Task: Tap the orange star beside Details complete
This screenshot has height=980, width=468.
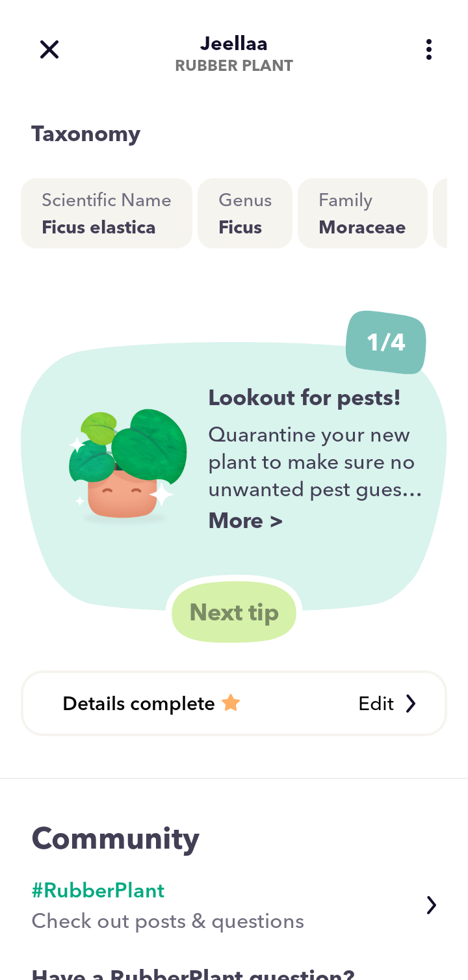Action: (231, 703)
